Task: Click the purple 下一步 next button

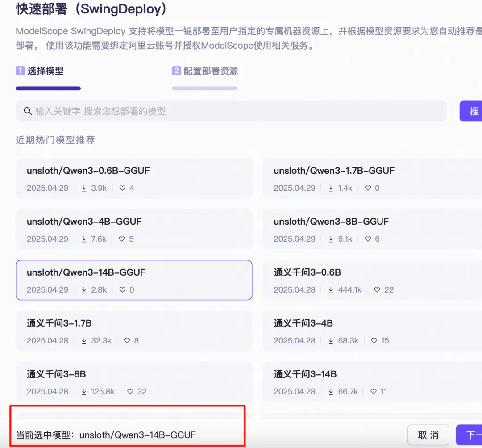Action: pos(469,435)
